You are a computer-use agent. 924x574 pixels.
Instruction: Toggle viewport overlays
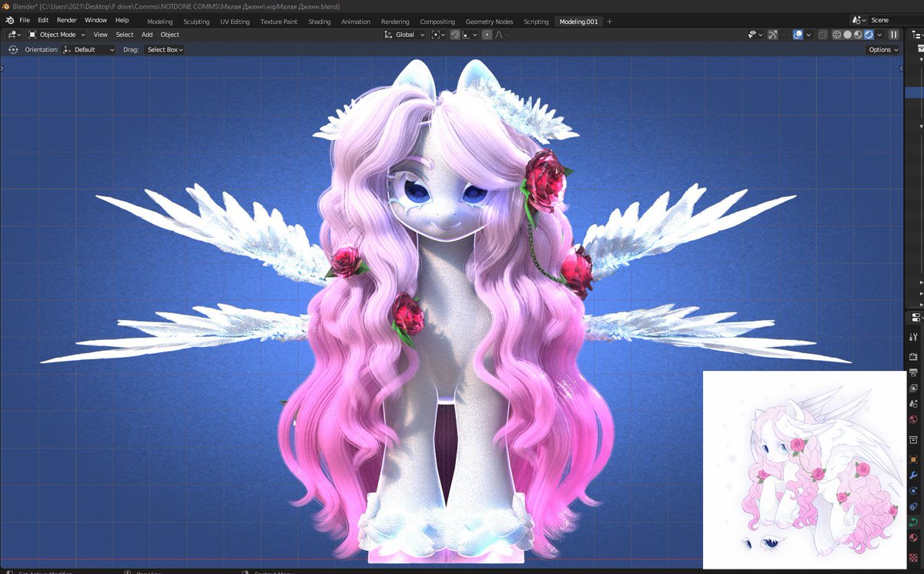tap(798, 35)
